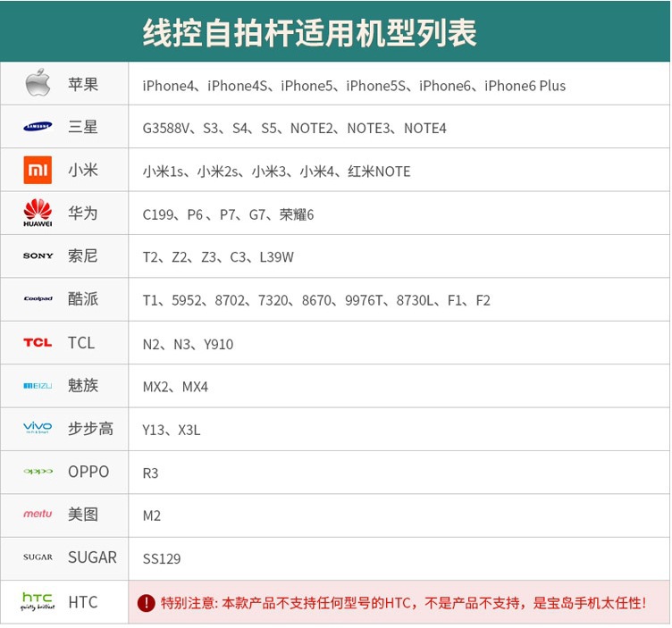Image resolution: width=672 pixels, height=628 pixels.
Task: Click the red HTC warning notice text
Action: [x=403, y=603]
